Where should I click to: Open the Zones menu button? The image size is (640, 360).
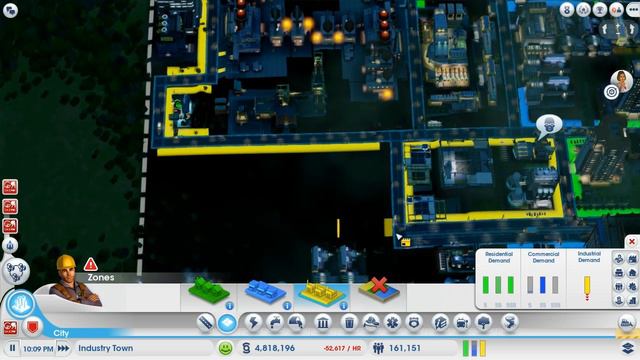click(x=227, y=323)
